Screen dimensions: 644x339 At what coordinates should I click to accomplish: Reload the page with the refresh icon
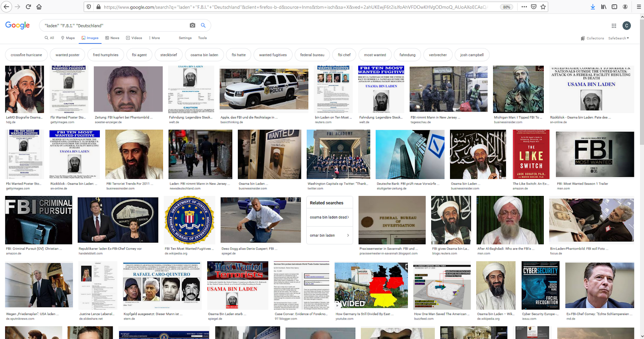[28, 7]
